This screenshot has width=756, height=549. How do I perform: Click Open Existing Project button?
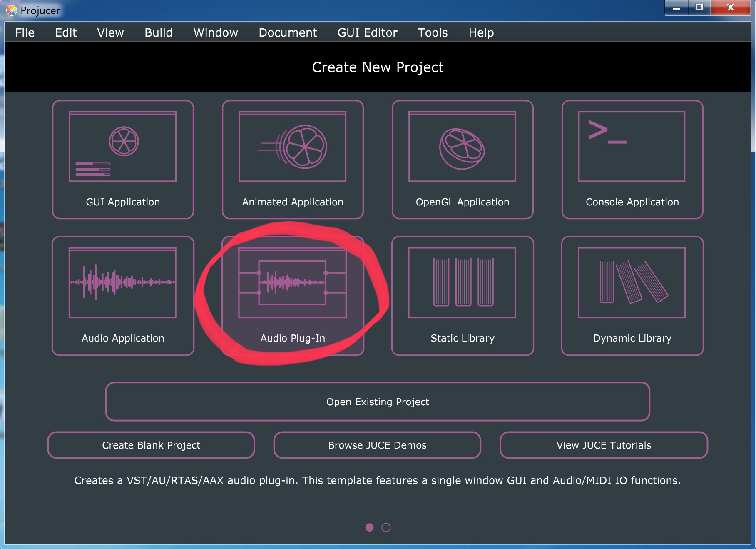[378, 402]
